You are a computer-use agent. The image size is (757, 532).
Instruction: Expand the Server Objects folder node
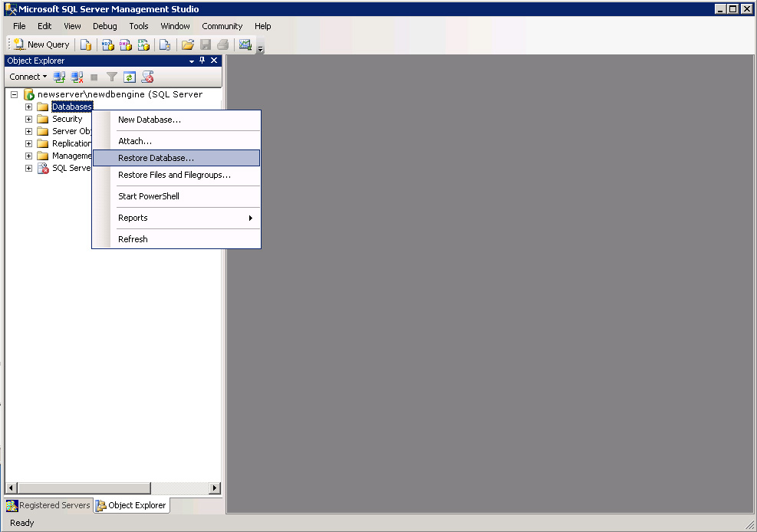[29, 131]
